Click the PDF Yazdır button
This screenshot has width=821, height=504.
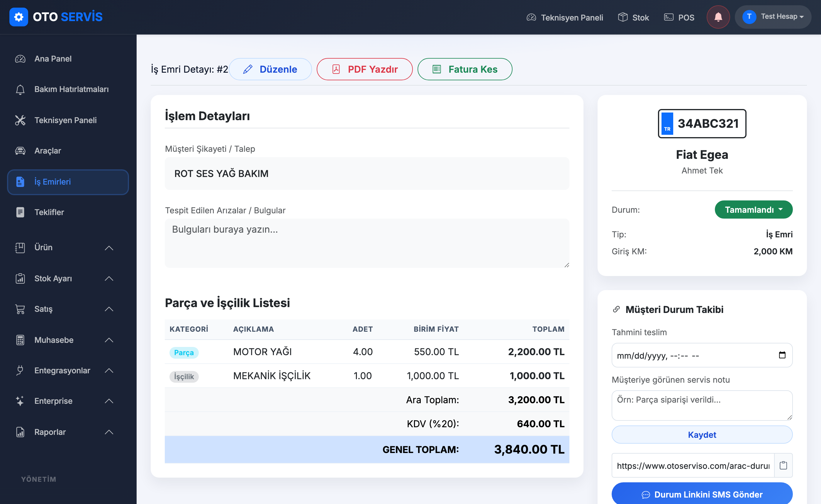pyautogui.click(x=364, y=69)
